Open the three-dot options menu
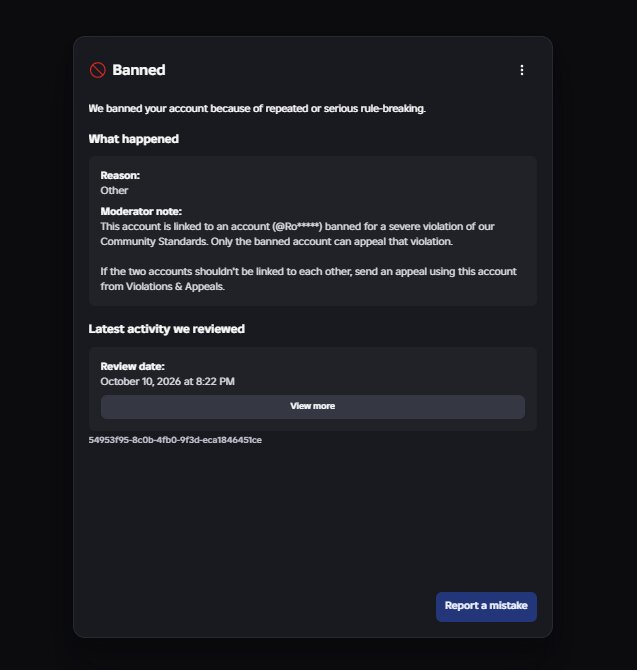The height and width of the screenshot is (670, 637). 522,70
